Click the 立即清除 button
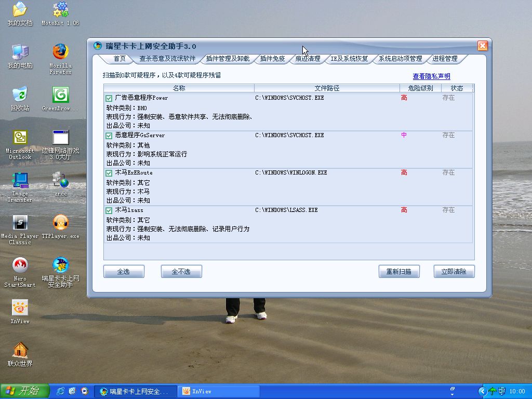The image size is (532, 399). 454,271
